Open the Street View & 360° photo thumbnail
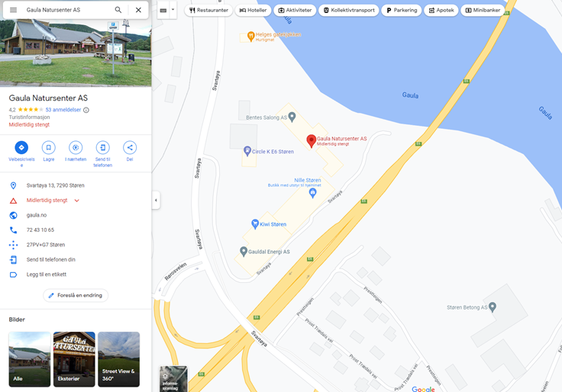The image size is (562, 392). tap(118, 359)
